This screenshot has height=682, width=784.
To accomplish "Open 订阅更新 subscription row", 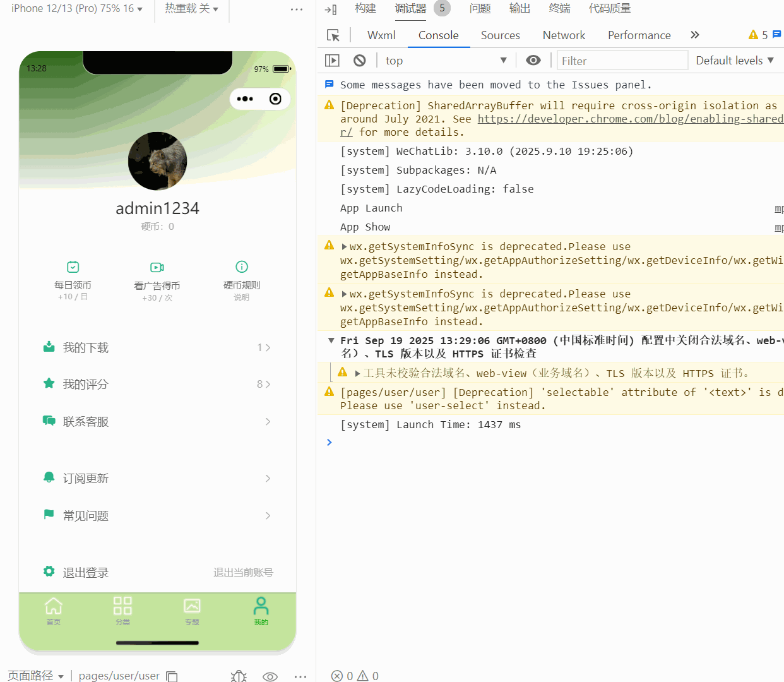I will [158, 479].
